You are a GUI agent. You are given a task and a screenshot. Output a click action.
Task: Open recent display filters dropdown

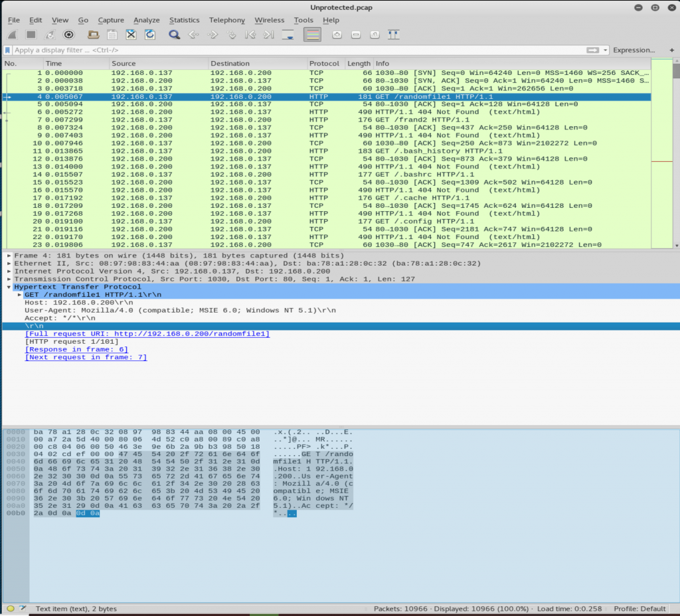click(x=606, y=50)
